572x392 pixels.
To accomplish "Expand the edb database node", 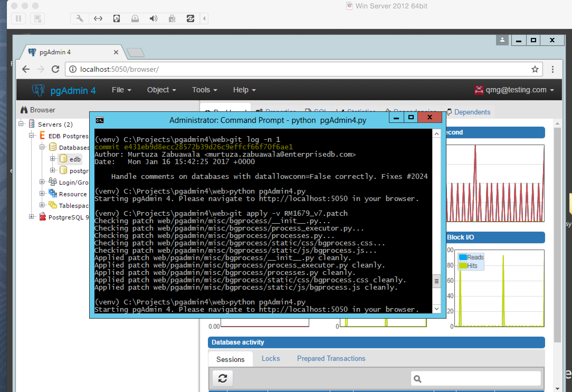I will tap(52, 159).
